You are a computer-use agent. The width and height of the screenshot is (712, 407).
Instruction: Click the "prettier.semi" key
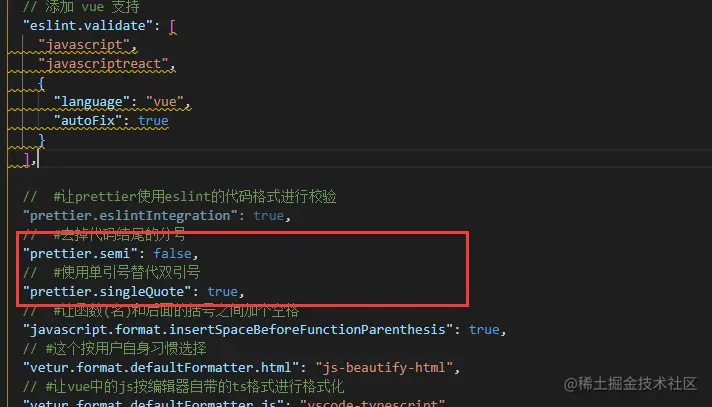(80, 253)
